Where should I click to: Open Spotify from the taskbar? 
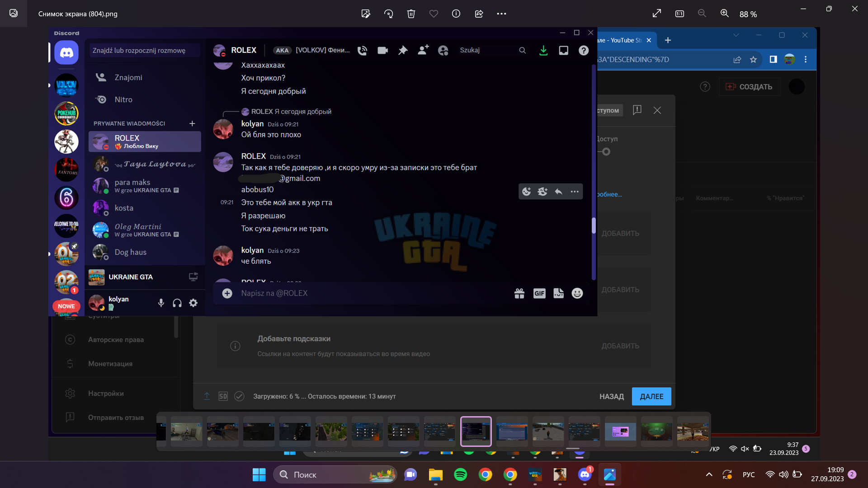[x=460, y=474]
